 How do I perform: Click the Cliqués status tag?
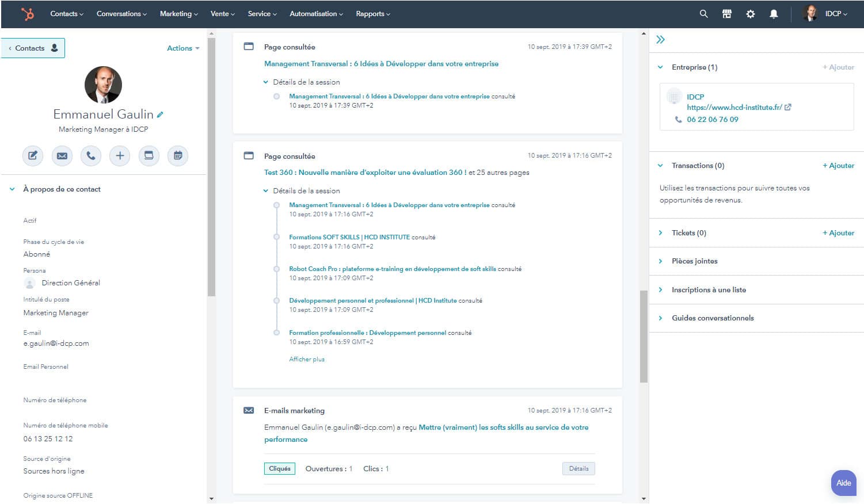pyautogui.click(x=280, y=469)
